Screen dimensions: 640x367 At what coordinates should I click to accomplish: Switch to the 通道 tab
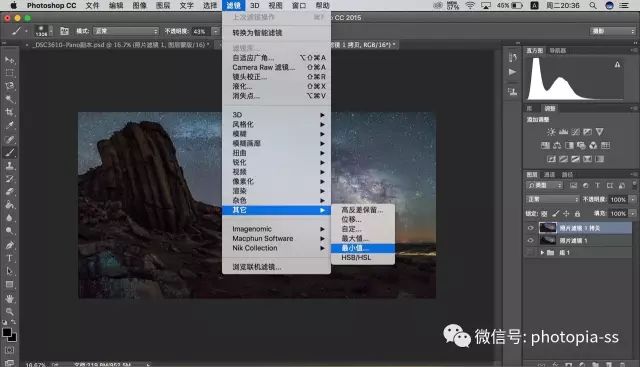(549, 174)
